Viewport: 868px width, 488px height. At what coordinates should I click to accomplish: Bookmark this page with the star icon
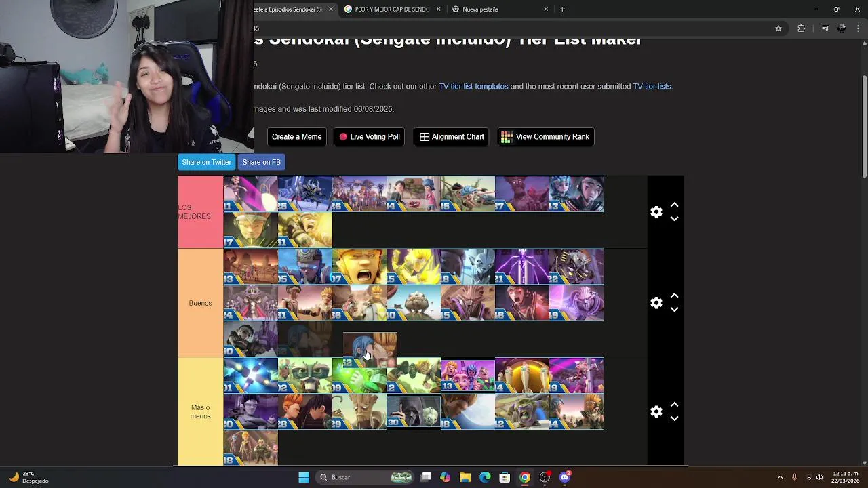point(778,28)
